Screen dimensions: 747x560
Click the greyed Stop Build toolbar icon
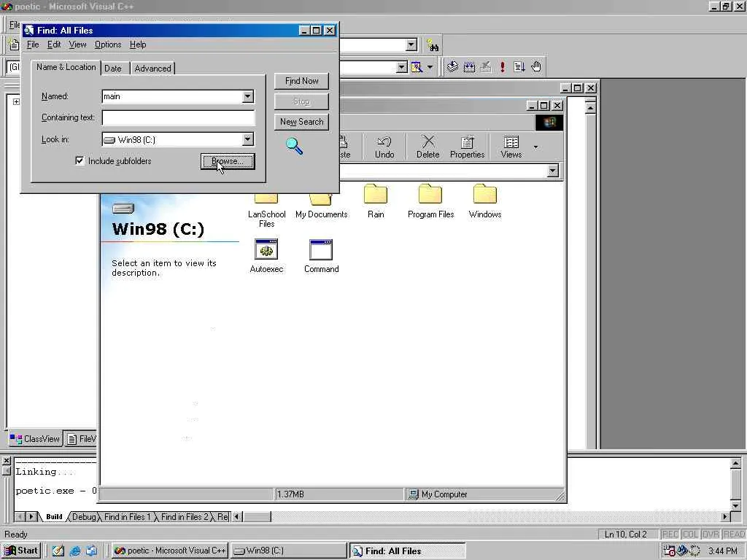coord(485,66)
